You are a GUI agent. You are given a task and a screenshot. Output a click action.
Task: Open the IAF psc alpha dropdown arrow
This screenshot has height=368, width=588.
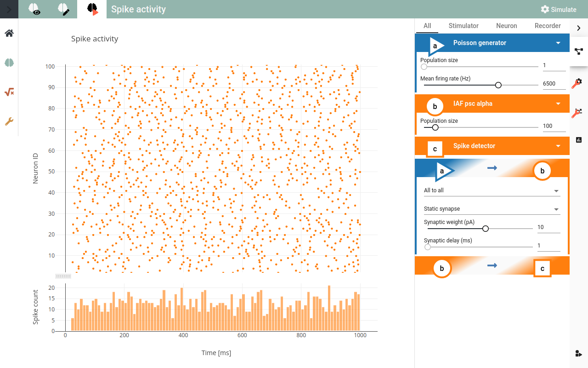558,103
